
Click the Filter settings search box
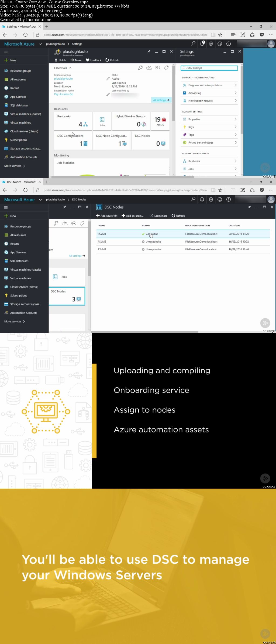point(209,68)
